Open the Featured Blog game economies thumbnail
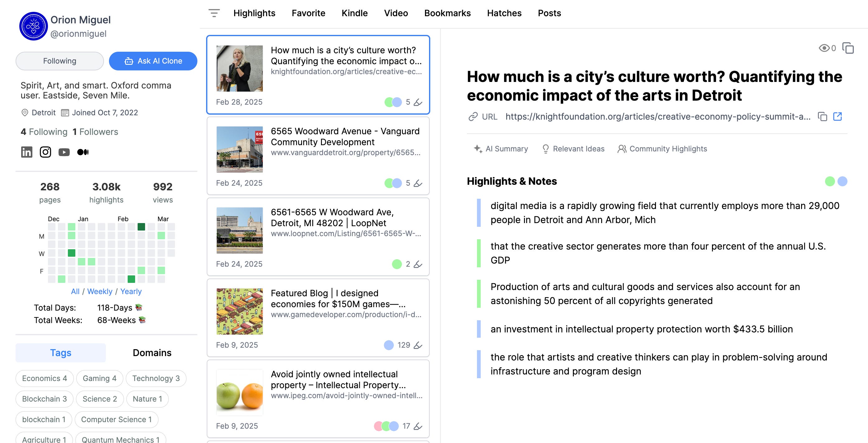Screen dimensions: 868x443 [x=240, y=311]
